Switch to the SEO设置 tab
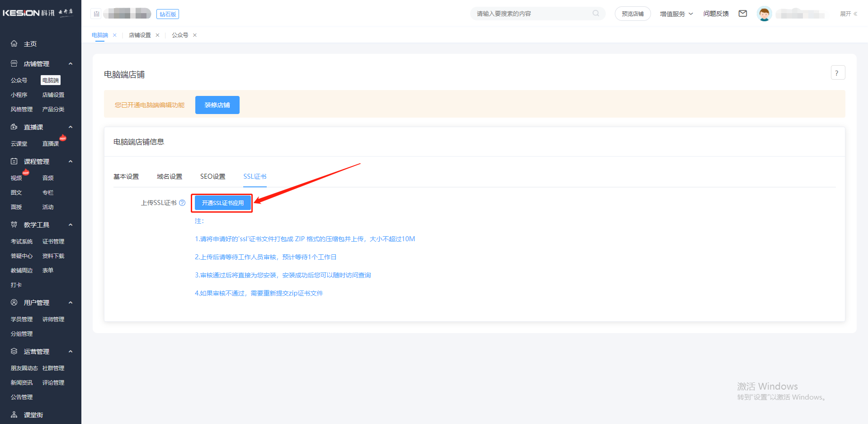 point(212,176)
